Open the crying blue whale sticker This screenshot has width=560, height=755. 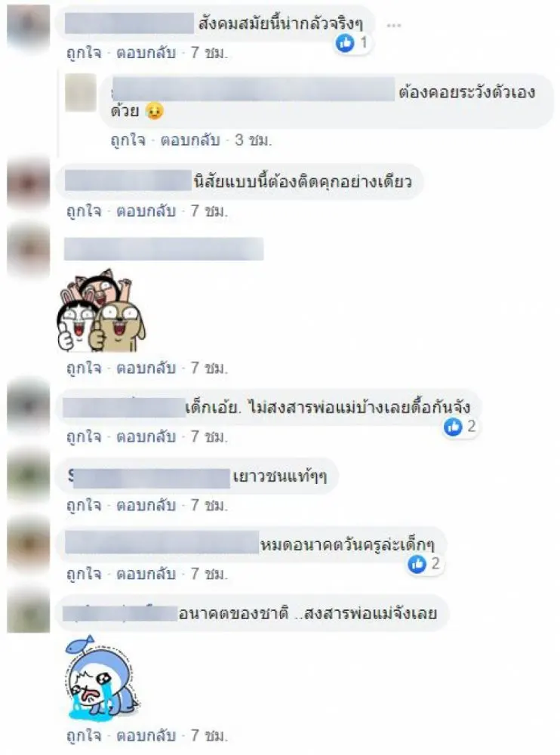101,678
